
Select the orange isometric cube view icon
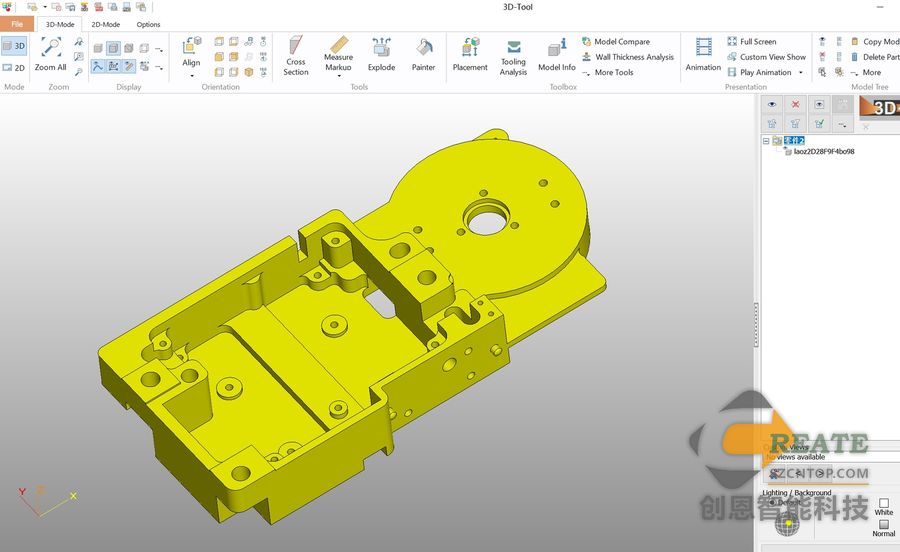coord(249,72)
